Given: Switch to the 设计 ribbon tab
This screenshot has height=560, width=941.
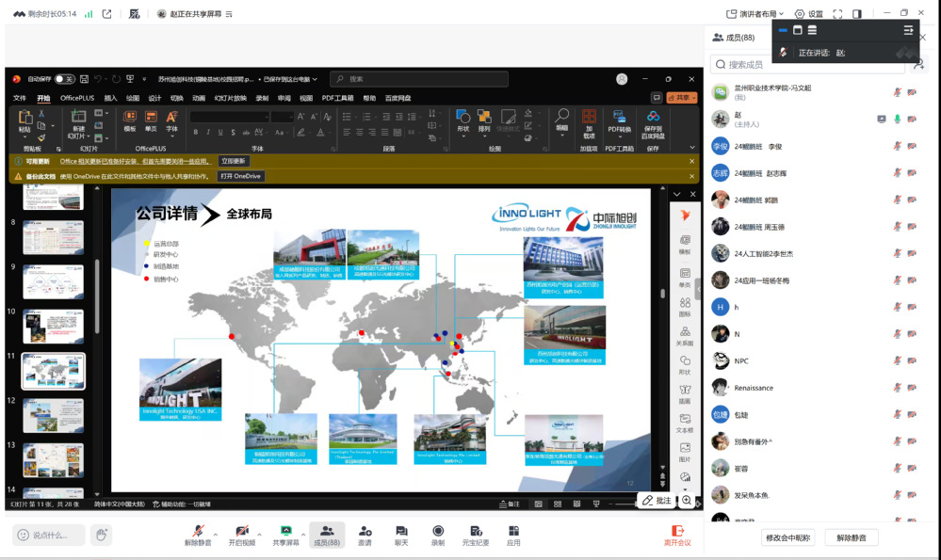Looking at the screenshot, I should coord(154,98).
